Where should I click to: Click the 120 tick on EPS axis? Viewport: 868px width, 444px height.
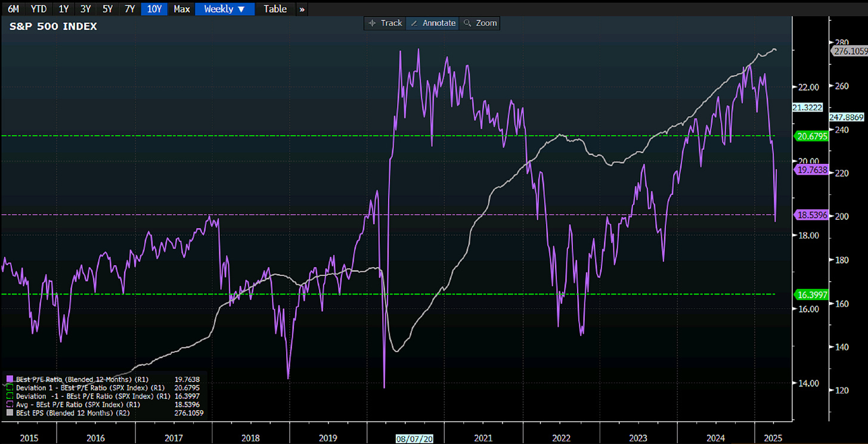click(x=841, y=390)
